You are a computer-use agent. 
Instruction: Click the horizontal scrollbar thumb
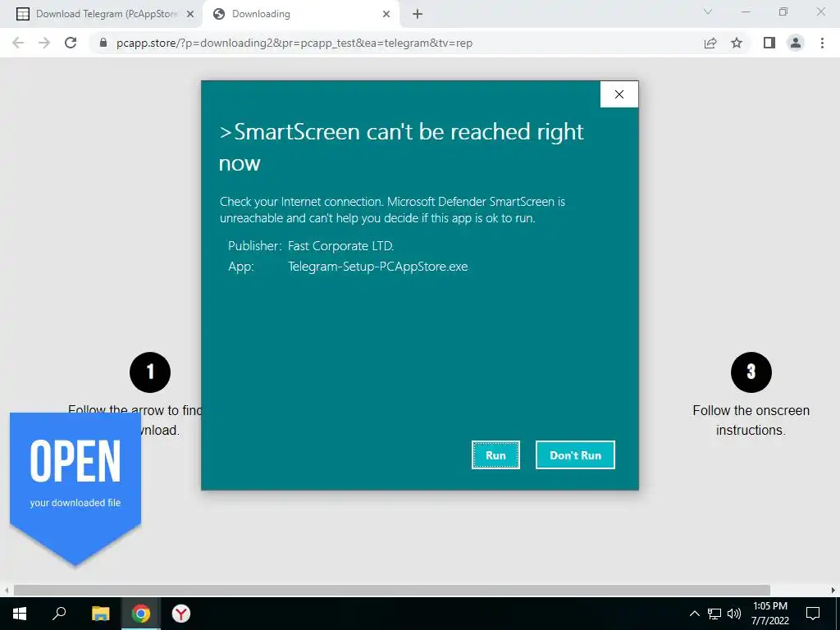[x=391, y=590]
